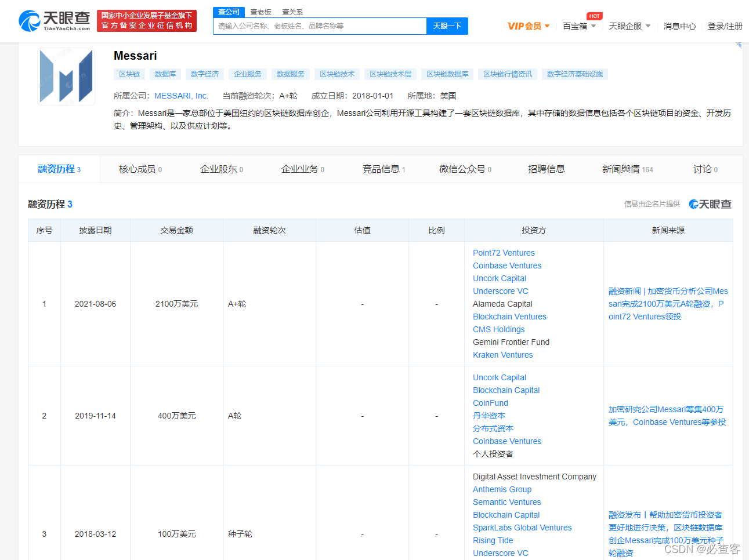Open the SparkLabs Global Ventures link
This screenshot has height=560, width=749.
click(x=522, y=528)
